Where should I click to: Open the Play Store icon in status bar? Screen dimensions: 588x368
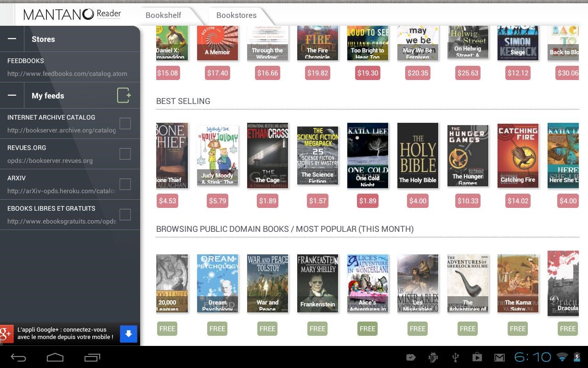coord(477,357)
